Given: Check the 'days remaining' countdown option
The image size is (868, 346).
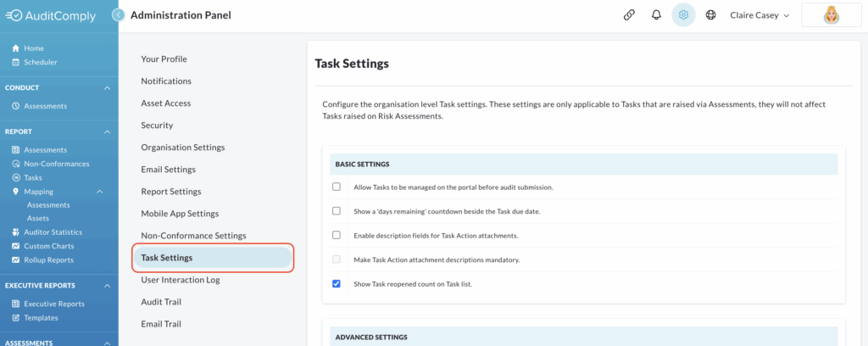Looking at the screenshot, I should [337, 211].
